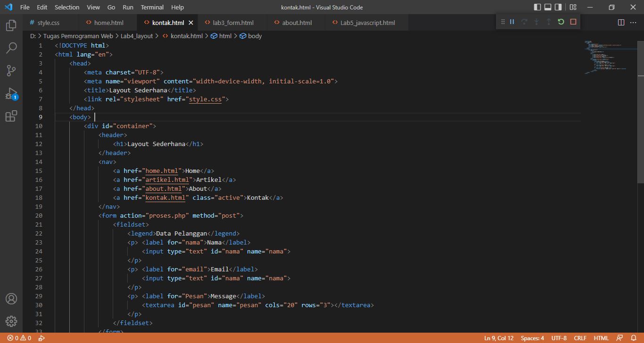
Task: Open the Manage settings gear
Action: 11,322
